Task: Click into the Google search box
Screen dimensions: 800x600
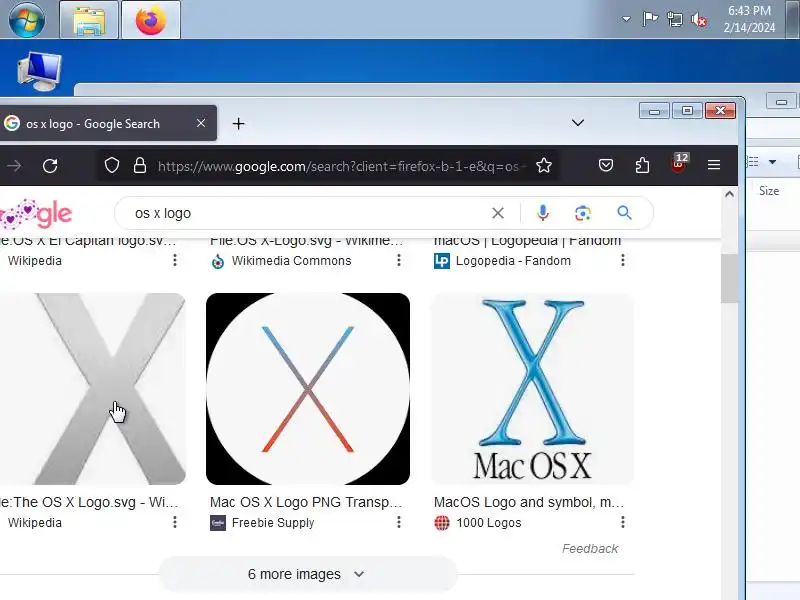Action: click(x=306, y=213)
